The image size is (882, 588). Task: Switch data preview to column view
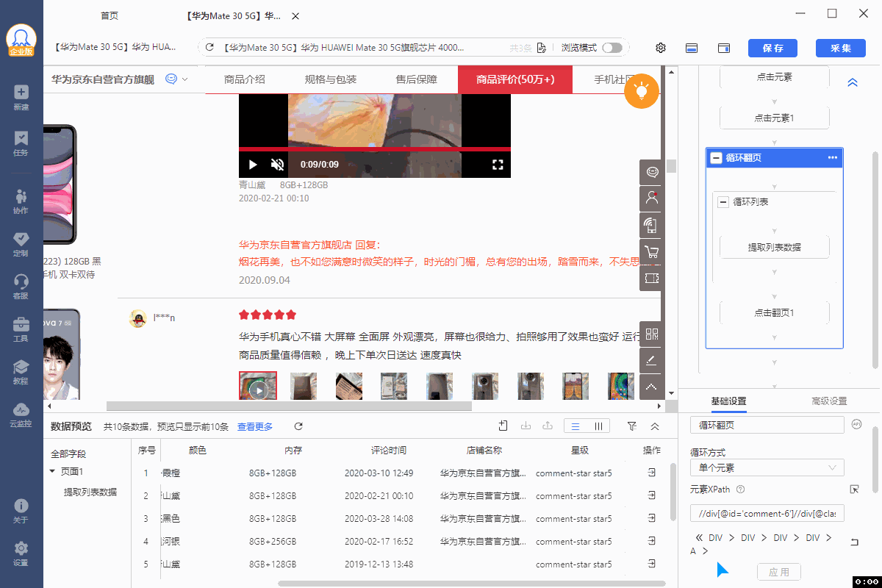[598, 426]
